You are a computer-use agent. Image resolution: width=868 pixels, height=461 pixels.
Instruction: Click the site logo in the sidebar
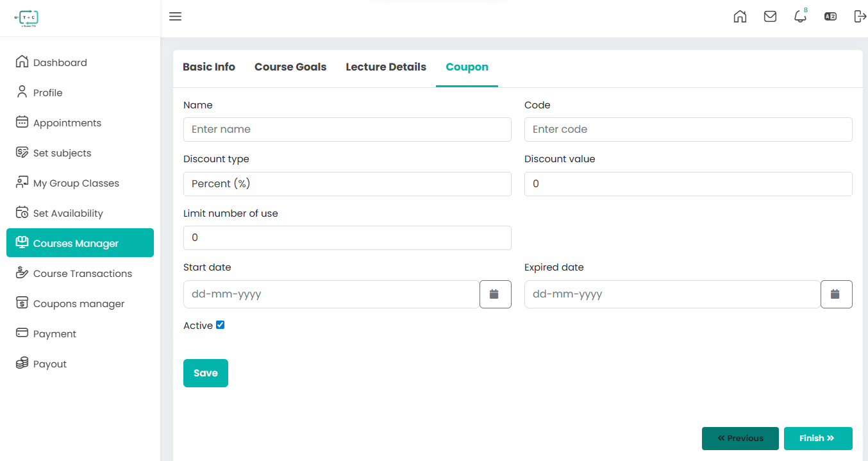(x=27, y=18)
